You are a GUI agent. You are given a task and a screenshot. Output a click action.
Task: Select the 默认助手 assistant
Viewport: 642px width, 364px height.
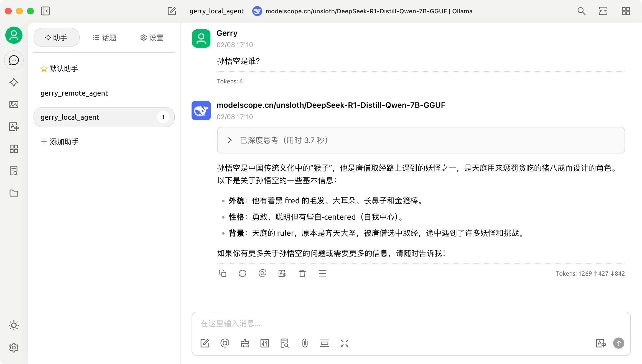[104, 69]
